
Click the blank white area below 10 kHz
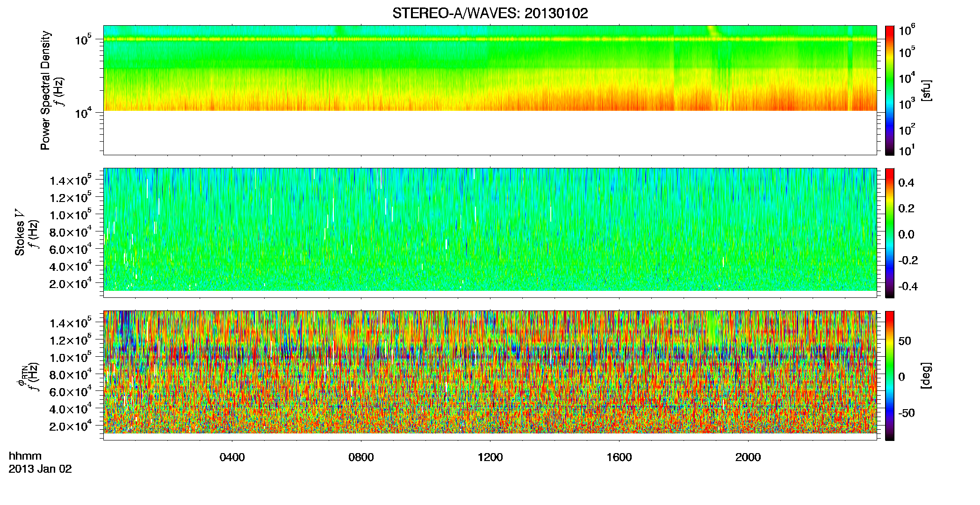click(490, 132)
